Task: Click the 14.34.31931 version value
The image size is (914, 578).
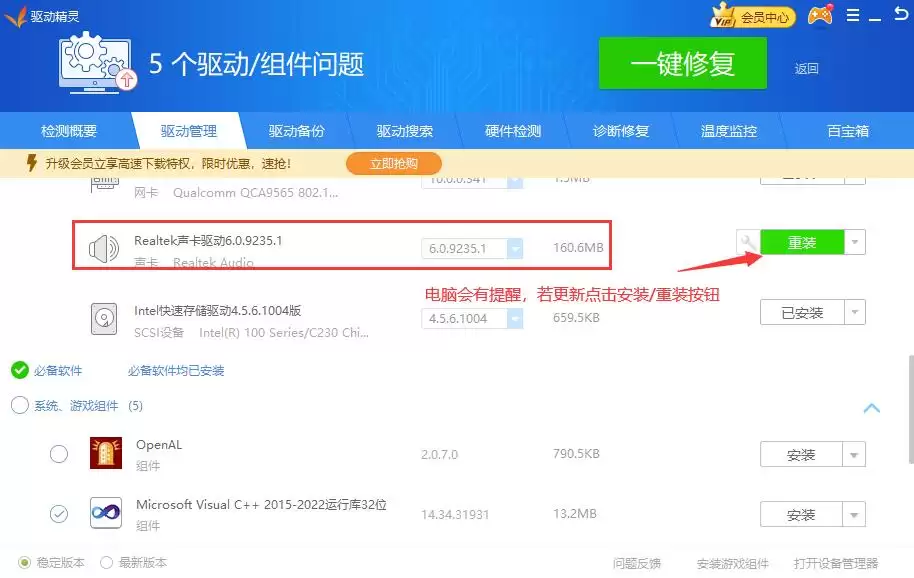Action: (x=455, y=514)
